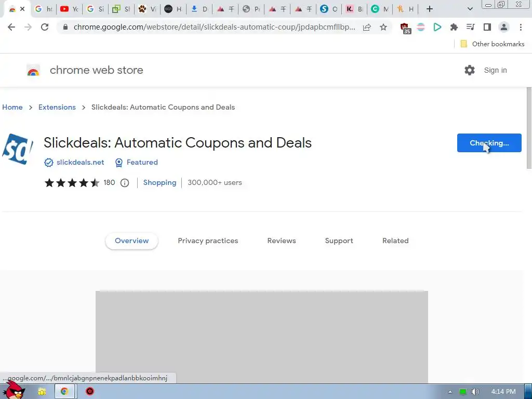532x399 pixels.
Task: Reload the page with refresh icon
Action: tap(45, 27)
